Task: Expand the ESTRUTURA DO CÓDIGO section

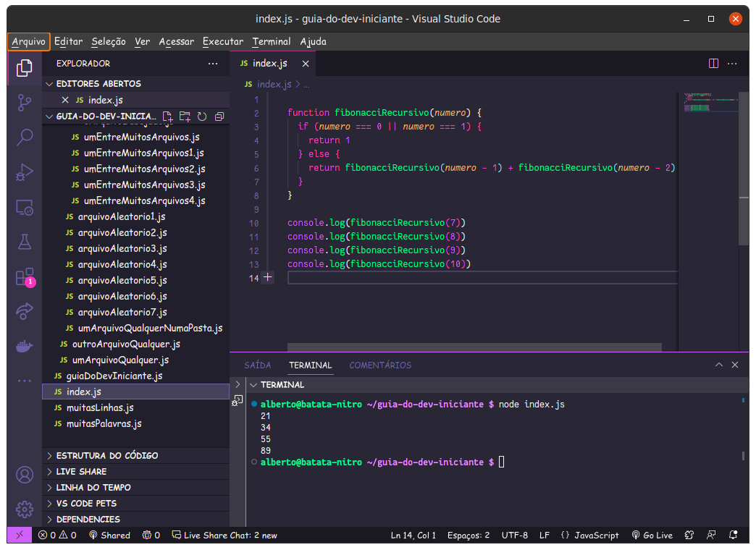Action: click(x=106, y=456)
